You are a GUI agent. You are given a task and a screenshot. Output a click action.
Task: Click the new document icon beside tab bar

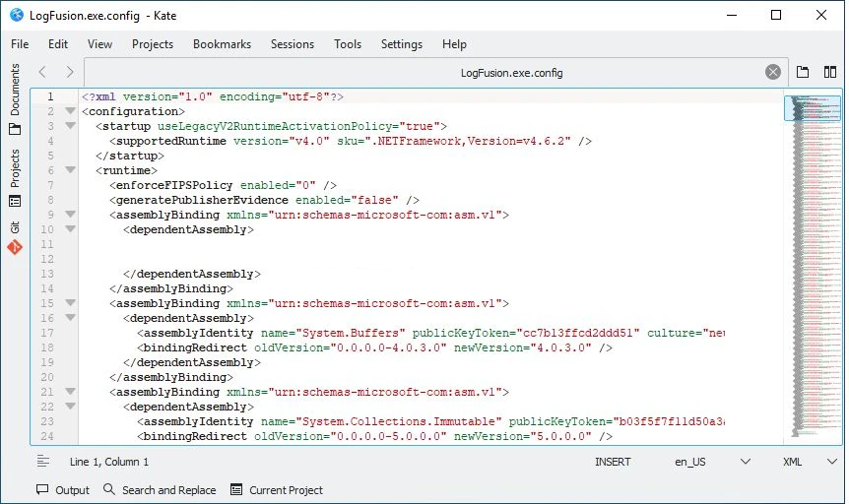tap(803, 72)
